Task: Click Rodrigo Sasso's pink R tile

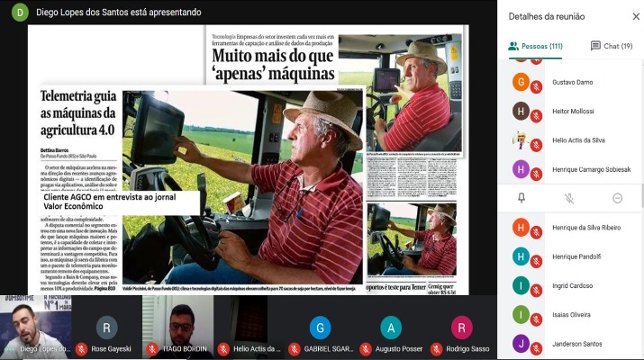Action: click(x=462, y=328)
